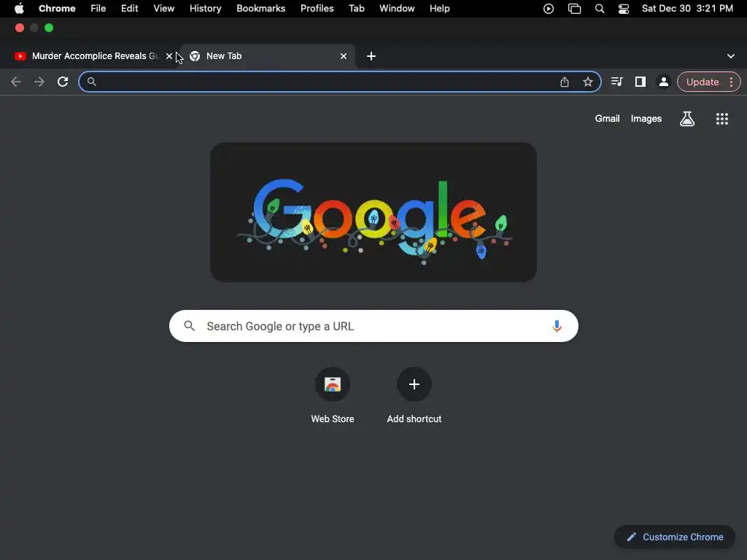Open the media controls icon in toolbar
The height and width of the screenshot is (560, 747).
(617, 82)
